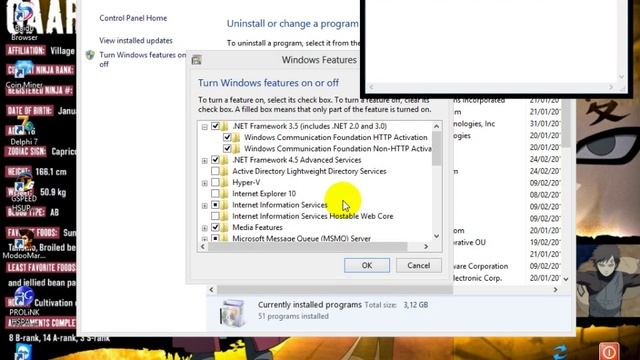The height and width of the screenshot is (360, 640).
Task: Open the ModooMar desktop shortcut
Action: point(24,244)
